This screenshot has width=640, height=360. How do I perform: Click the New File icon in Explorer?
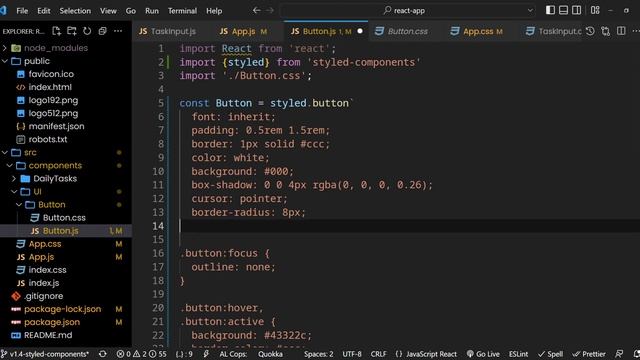point(56,31)
